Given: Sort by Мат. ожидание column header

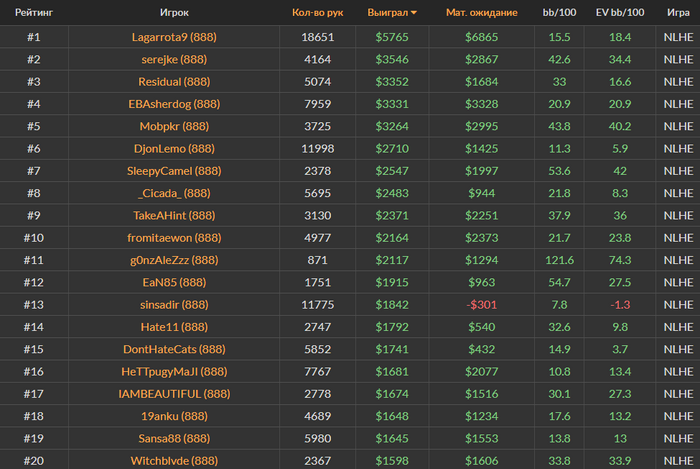Looking at the screenshot, I should pyautogui.click(x=482, y=12).
